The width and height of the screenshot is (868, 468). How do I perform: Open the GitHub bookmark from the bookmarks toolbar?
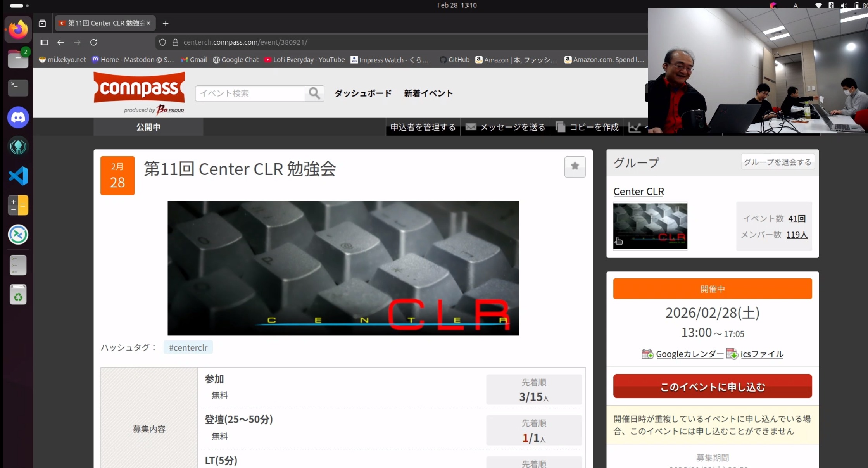454,60
